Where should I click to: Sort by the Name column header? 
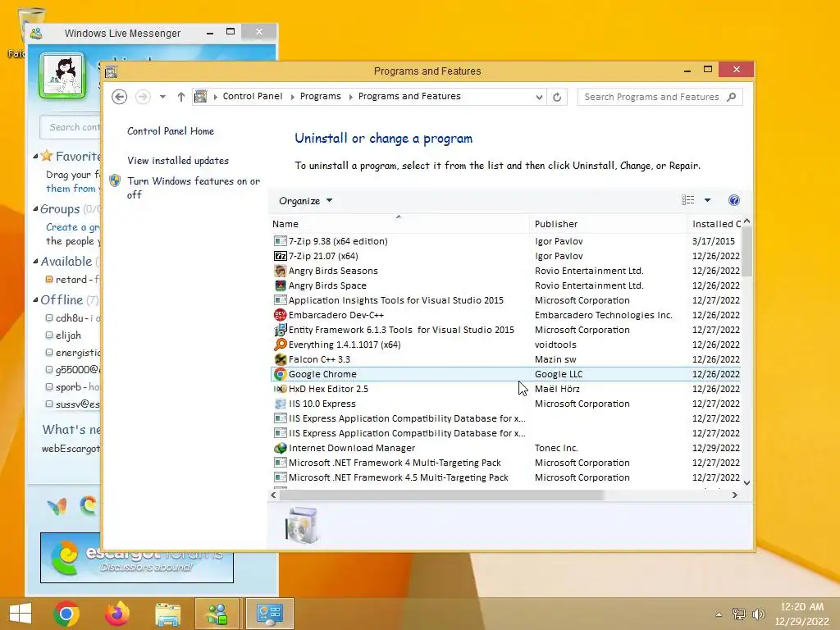(399, 224)
